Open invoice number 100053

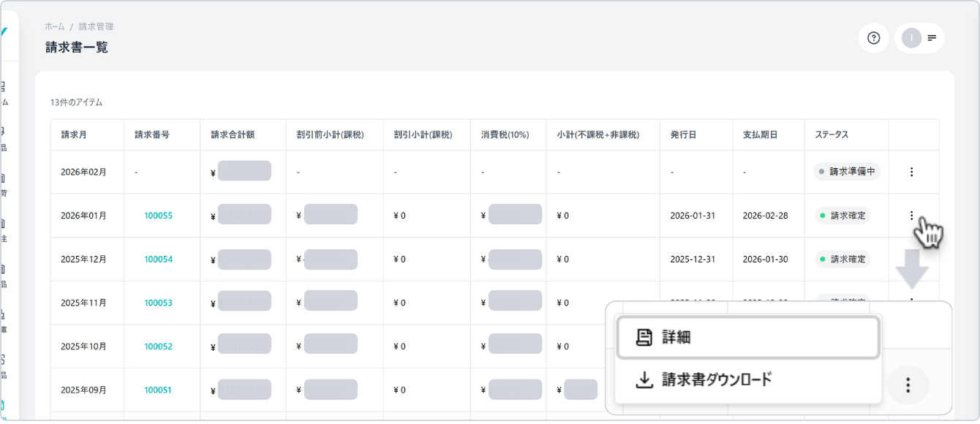158,303
